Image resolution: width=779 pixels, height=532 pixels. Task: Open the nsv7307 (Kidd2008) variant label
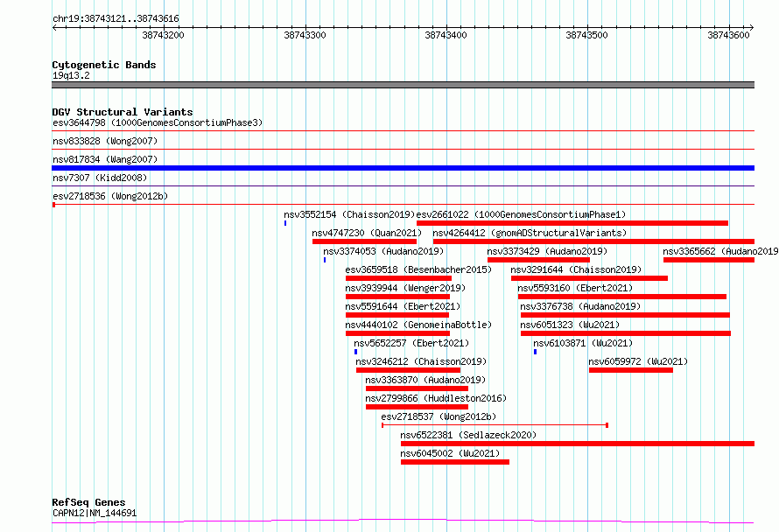(100, 178)
